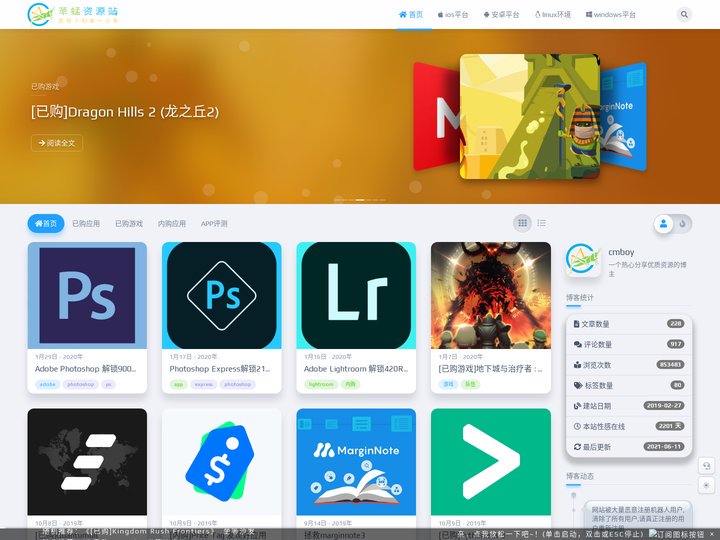Open the search icon in header
The image size is (720, 540).
[x=684, y=15]
